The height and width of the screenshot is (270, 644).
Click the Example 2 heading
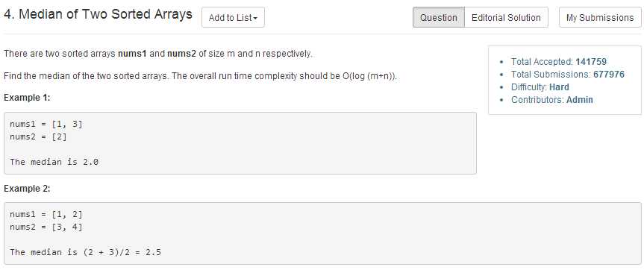point(27,189)
